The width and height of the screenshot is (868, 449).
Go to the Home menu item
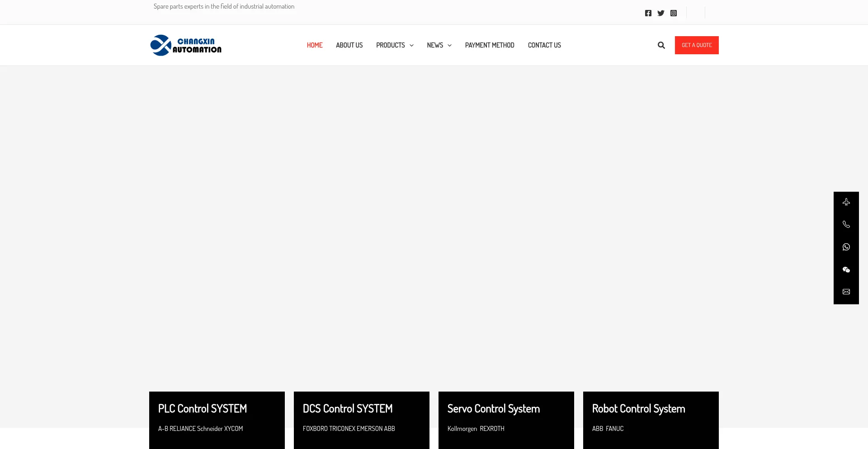point(314,45)
